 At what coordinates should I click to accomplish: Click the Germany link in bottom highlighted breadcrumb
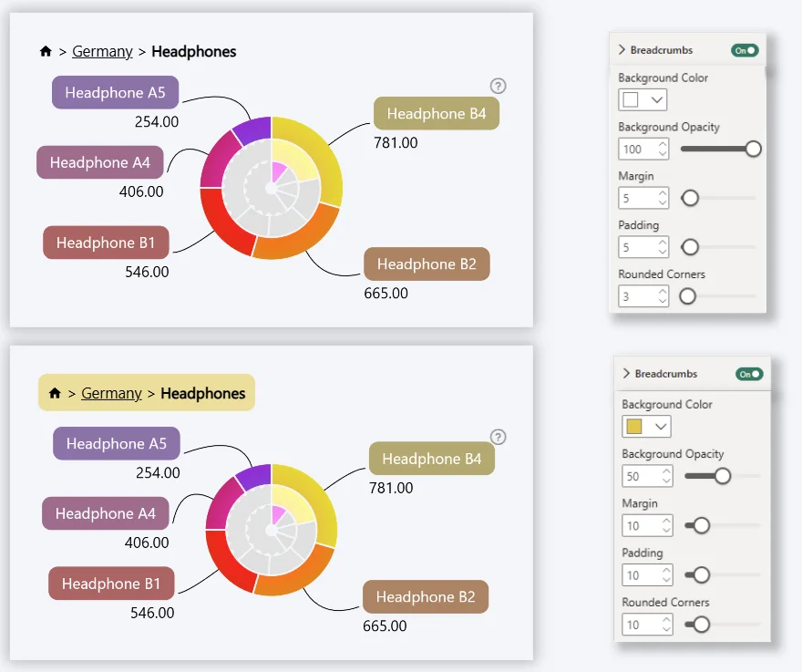click(111, 394)
